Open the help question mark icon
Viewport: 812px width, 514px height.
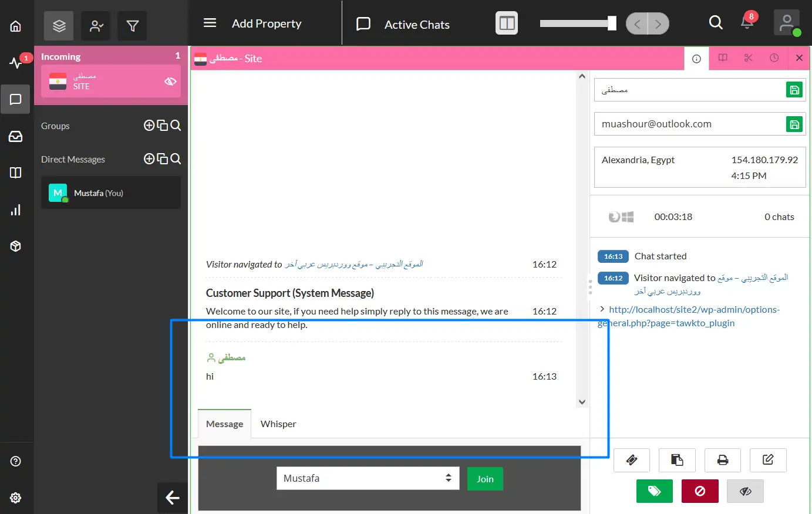16,461
